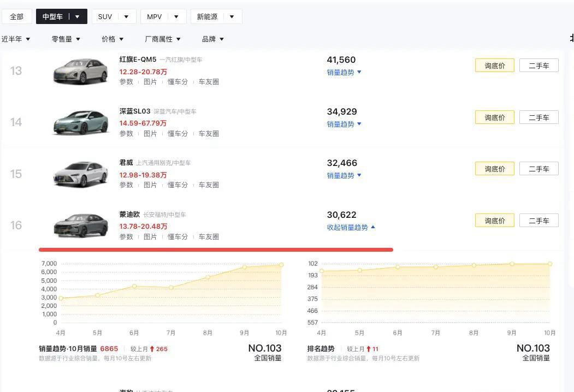
Task: Click 二手车 for 君威
Action: (539, 169)
